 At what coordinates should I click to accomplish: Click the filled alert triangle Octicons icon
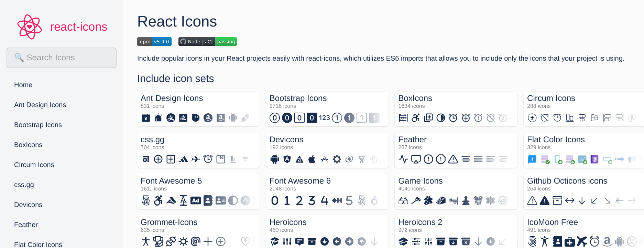pos(545,200)
